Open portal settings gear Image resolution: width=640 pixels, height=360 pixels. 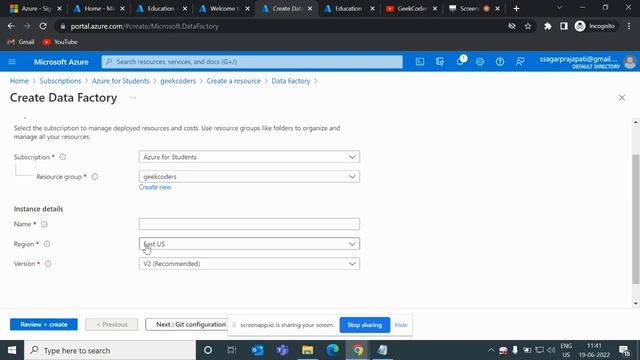pyautogui.click(x=480, y=62)
